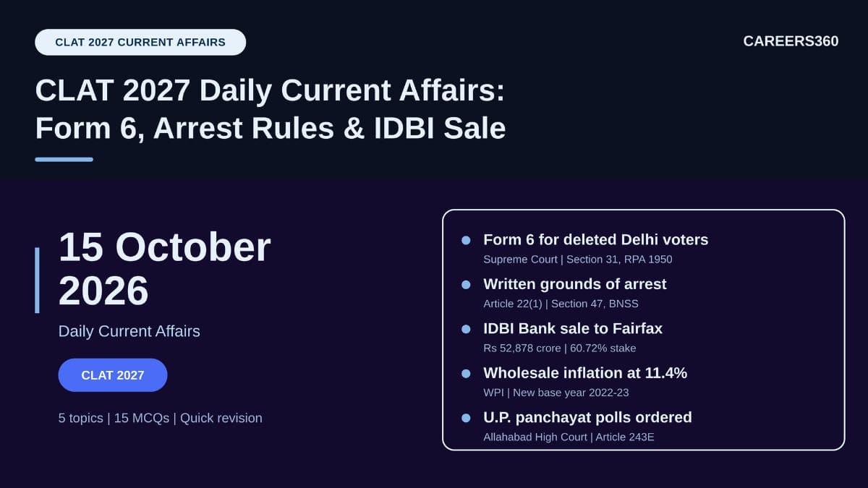This screenshot has width=868, height=488.
Task: Open IDBI Bank sale to Fairfax topic
Action: pyautogui.click(x=573, y=328)
